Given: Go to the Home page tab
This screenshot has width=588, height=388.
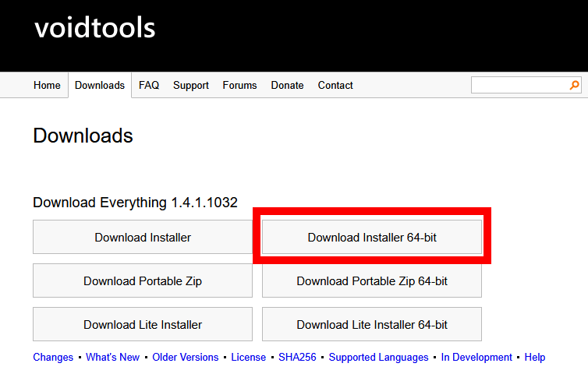Looking at the screenshot, I should point(47,86).
